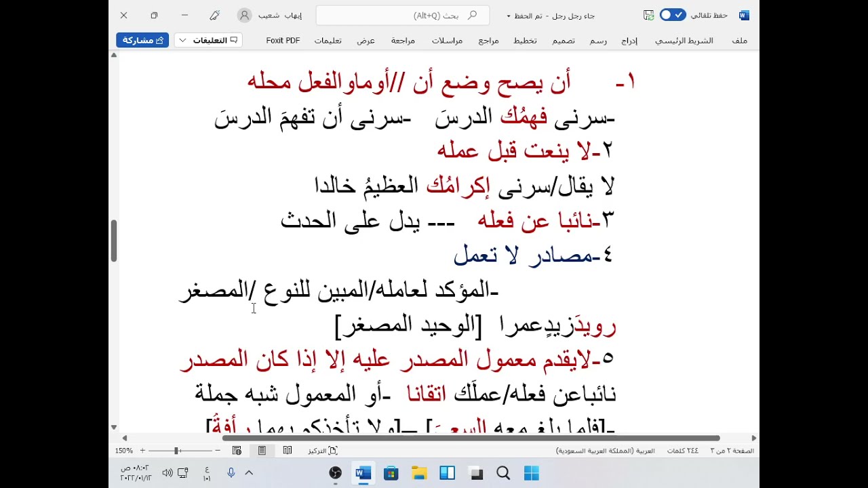Click the network tray icon
The height and width of the screenshot is (488, 868).
click(x=182, y=473)
